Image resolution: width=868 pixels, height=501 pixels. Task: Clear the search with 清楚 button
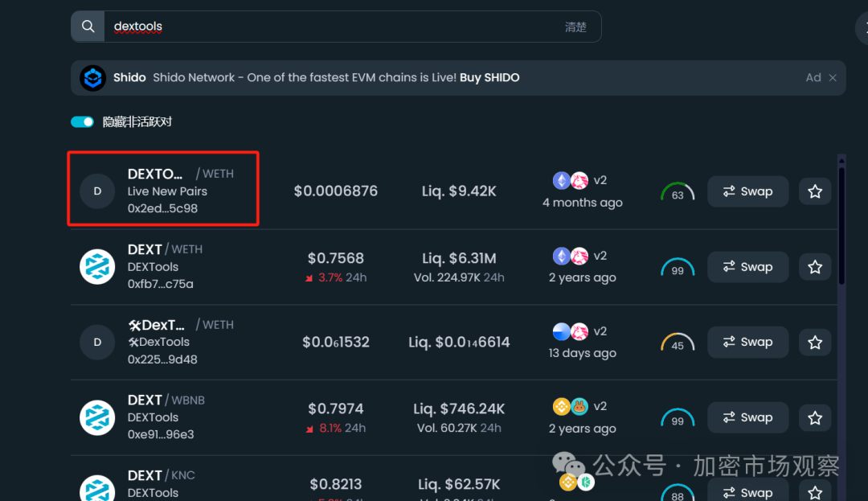point(575,27)
